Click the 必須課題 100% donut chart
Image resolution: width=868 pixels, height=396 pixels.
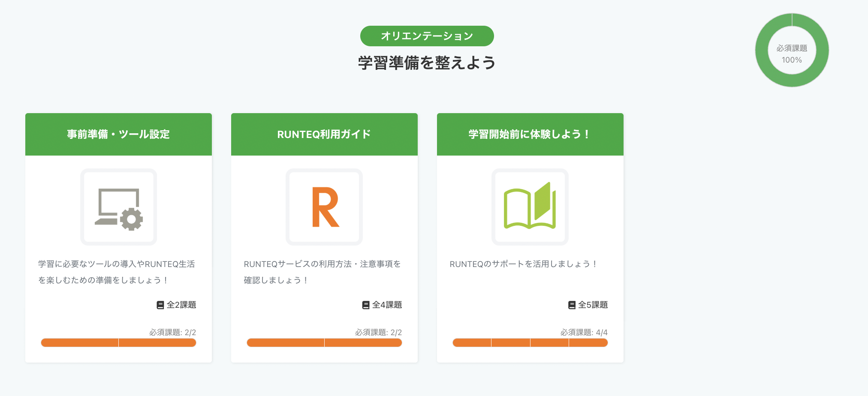[x=792, y=50]
